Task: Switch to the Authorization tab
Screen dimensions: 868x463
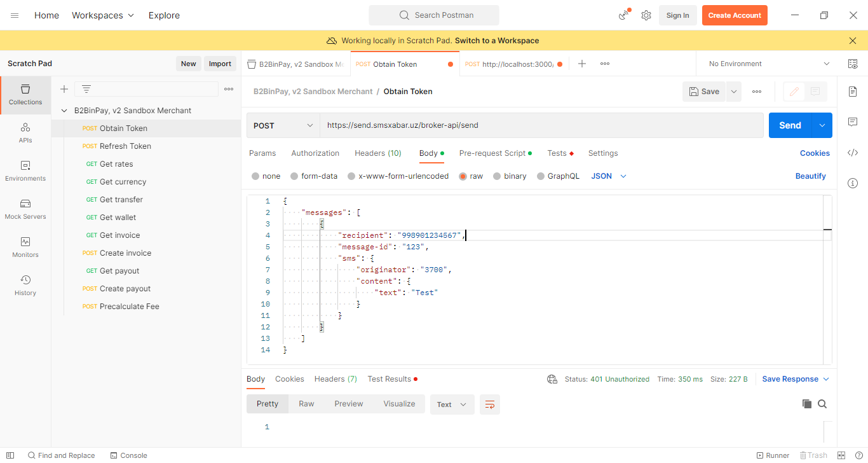Action: (315, 153)
